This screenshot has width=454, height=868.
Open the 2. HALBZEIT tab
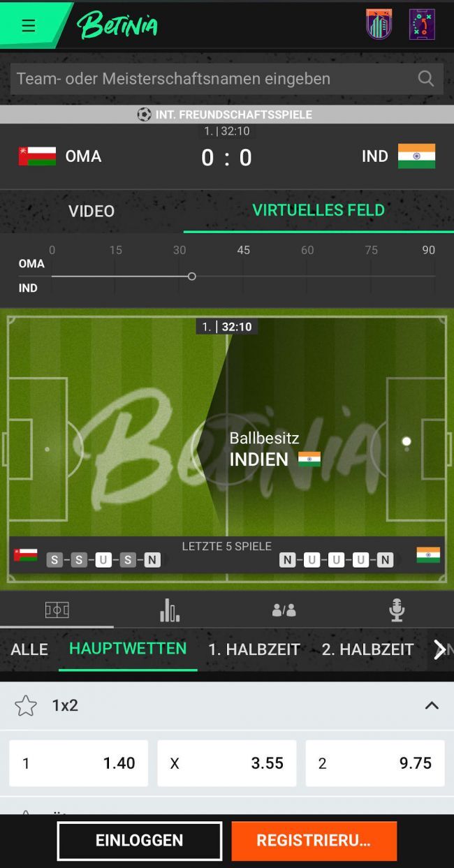point(368,649)
